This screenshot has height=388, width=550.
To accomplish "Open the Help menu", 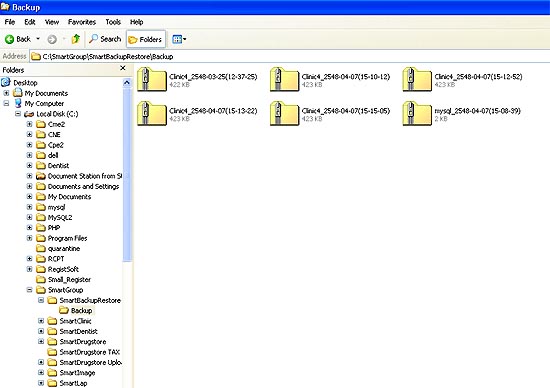I will pos(136,22).
